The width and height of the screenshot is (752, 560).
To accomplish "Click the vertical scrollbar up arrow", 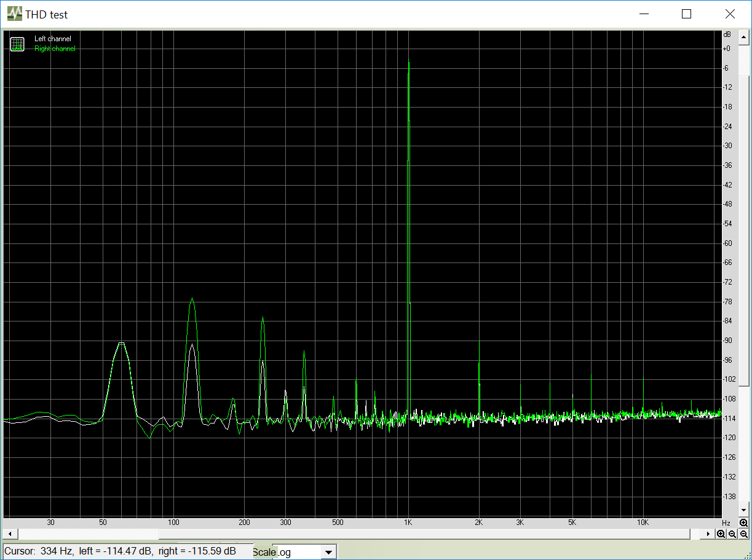I will pos(743,37).
